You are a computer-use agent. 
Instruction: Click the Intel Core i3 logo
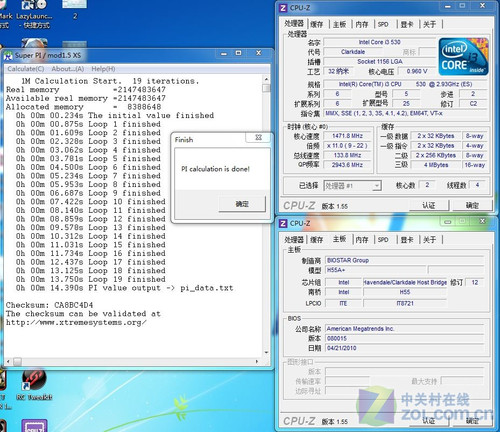click(x=464, y=57)
